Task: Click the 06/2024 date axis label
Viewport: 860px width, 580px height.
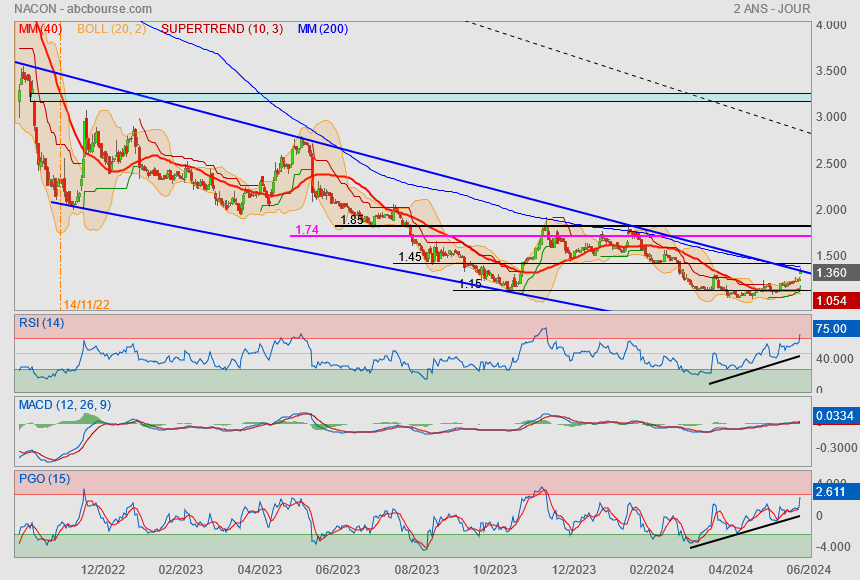Action: tap(808, 570)
